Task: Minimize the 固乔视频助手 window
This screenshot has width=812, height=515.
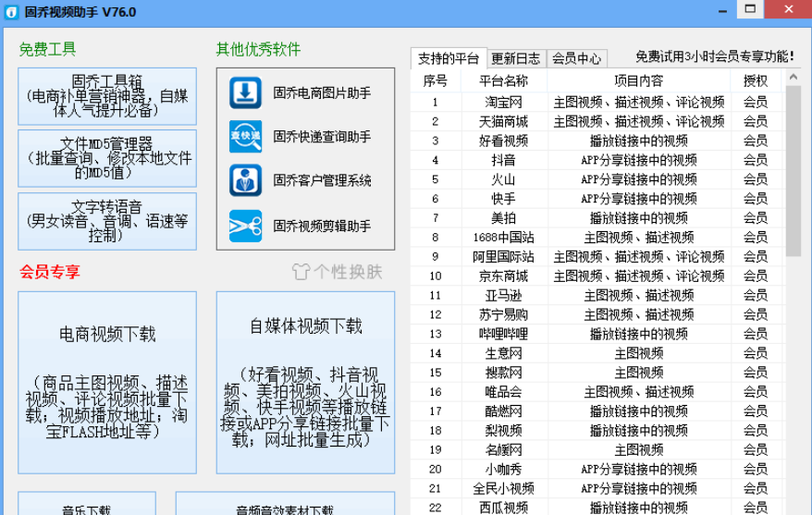Action: tap(723, 10)
